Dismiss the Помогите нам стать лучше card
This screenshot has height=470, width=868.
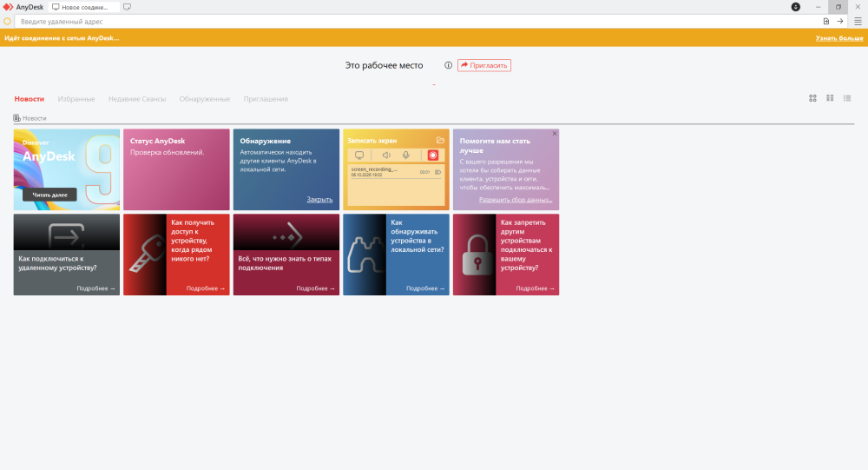(554, 134)
